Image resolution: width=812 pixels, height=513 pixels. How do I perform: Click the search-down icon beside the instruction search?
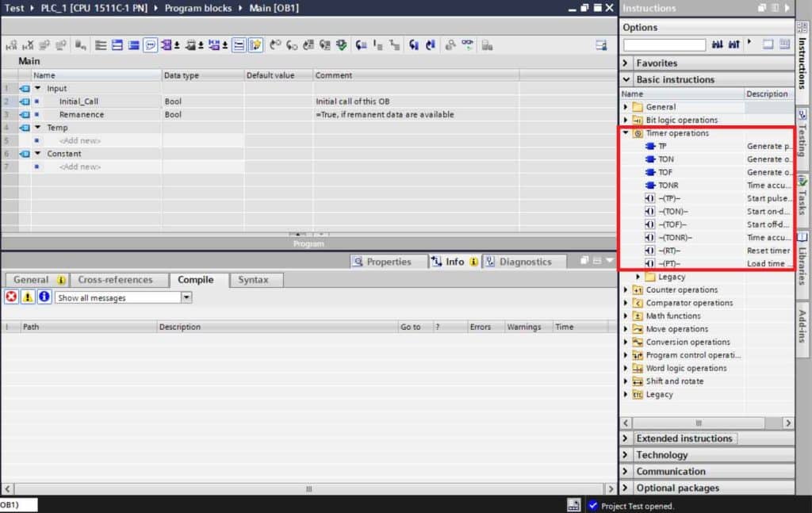[718, 45]
